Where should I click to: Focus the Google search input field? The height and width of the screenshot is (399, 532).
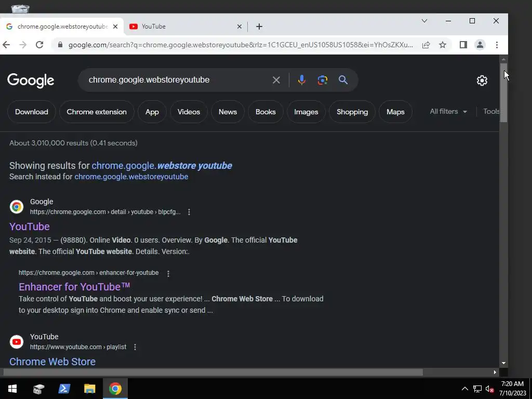[177, 80]
